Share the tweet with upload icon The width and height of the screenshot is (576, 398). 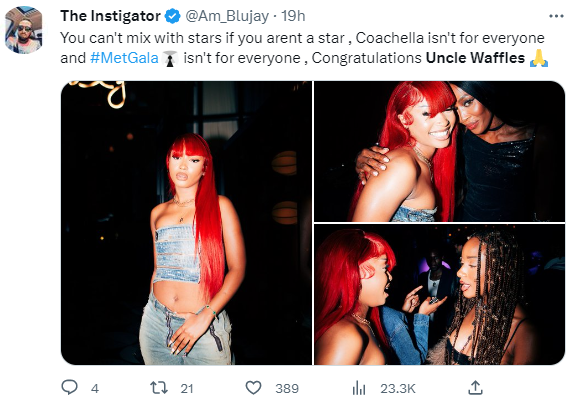[475, 387]
